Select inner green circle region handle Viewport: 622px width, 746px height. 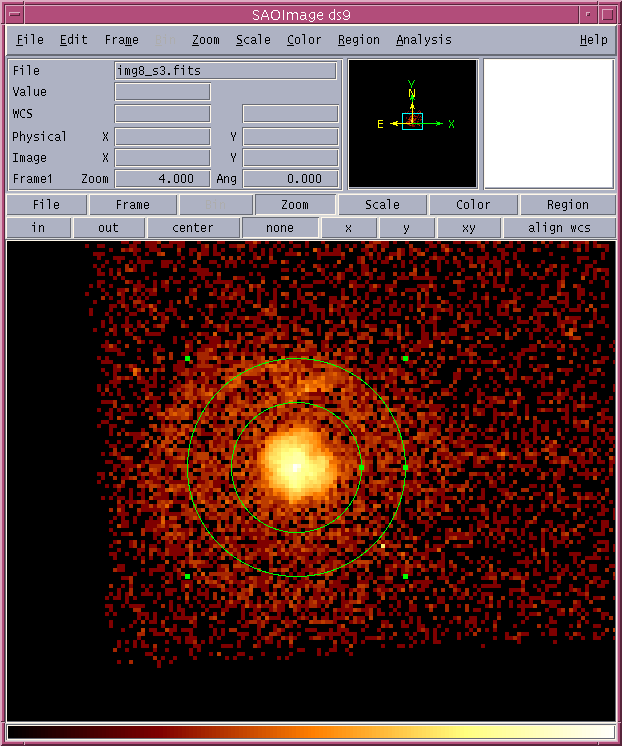361,468
